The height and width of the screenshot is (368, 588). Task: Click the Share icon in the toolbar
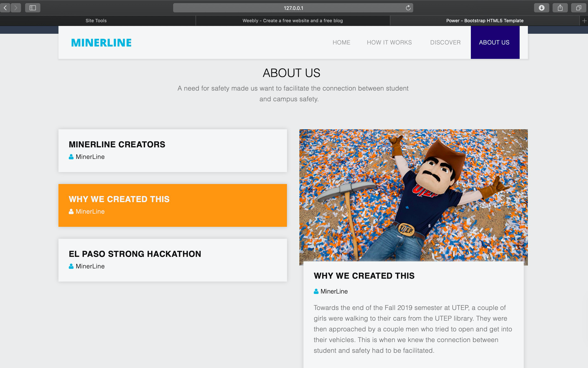560,8
